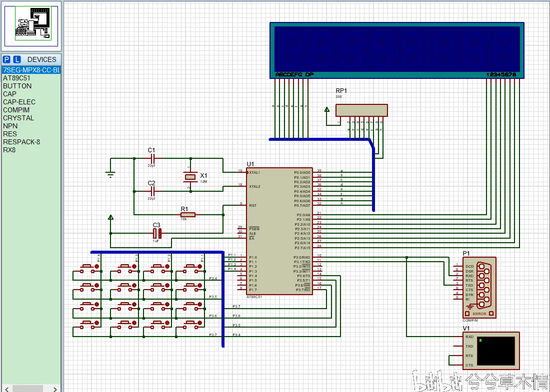The width and height of the screenshot is (550, 392).
Task: Click the R1 10k resistor
Action: pyautogui.click(x=188, y=215)
